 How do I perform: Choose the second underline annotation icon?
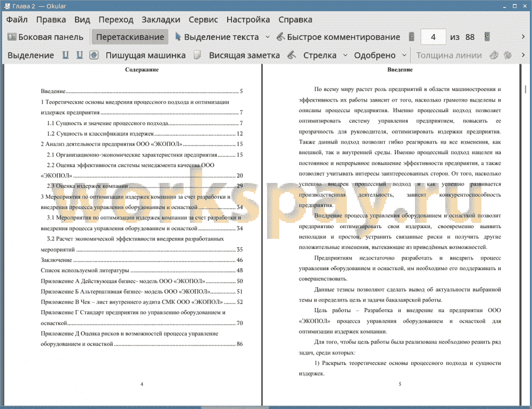click(79, 55)
